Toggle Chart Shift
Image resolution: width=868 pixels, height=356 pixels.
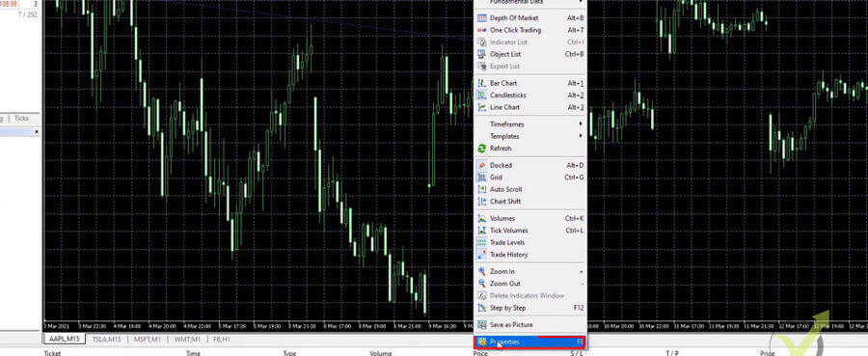pos(530,202)
